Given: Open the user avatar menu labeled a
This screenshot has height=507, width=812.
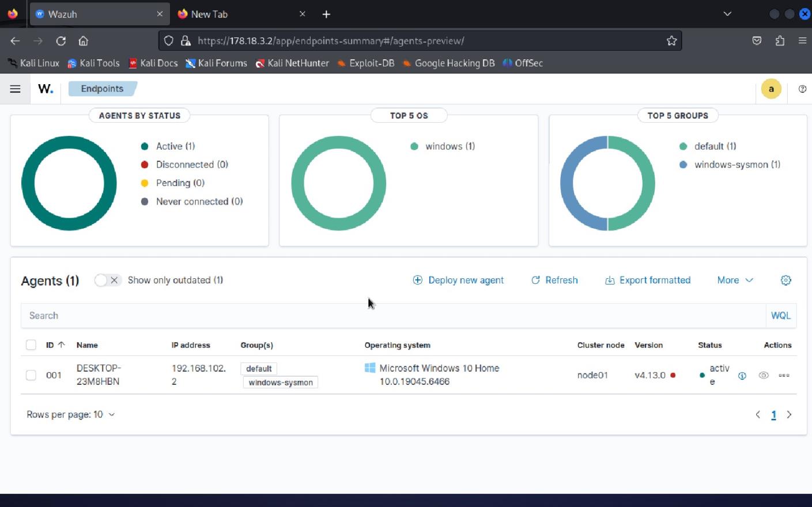Looking at the screenshot, I should pos(771,88).
